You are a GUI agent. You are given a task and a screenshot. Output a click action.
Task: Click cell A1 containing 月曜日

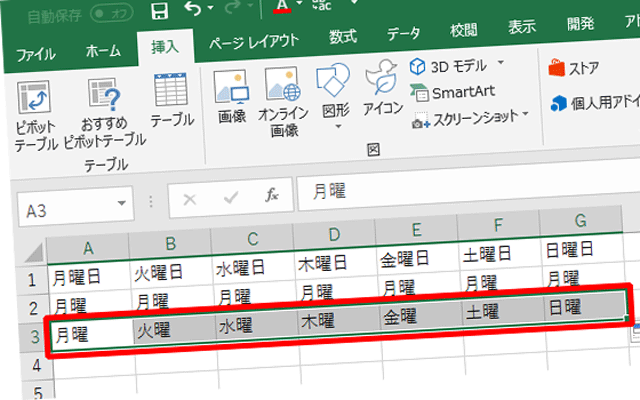(89, 276)
